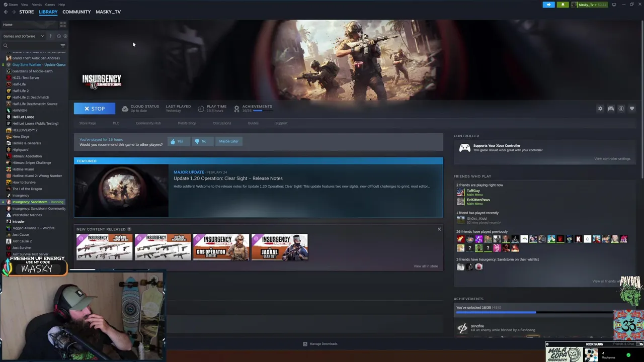This screenshot has width=644, height=362.
Task: Open the Canyon weapon skin set DLC
Action: coord(104,247)
